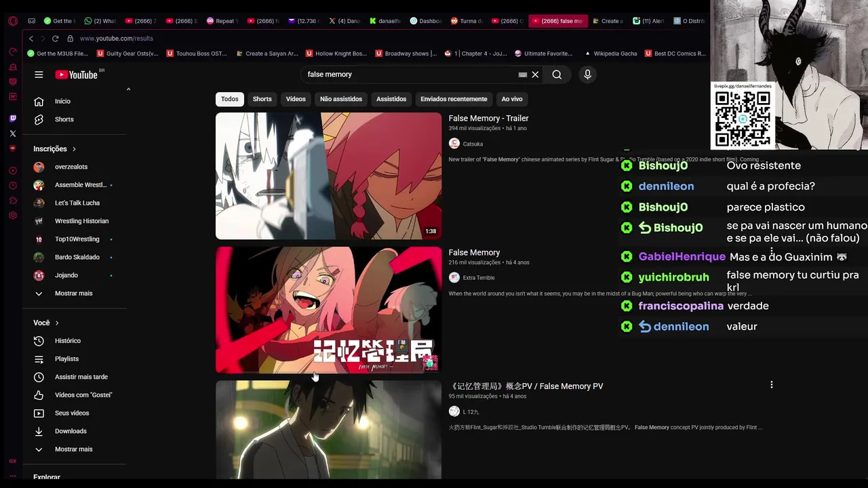This screenshot has height=488, width=868.
Task: Open the Touhou Boss OST bookmark
Action: [x=197, y=54]
